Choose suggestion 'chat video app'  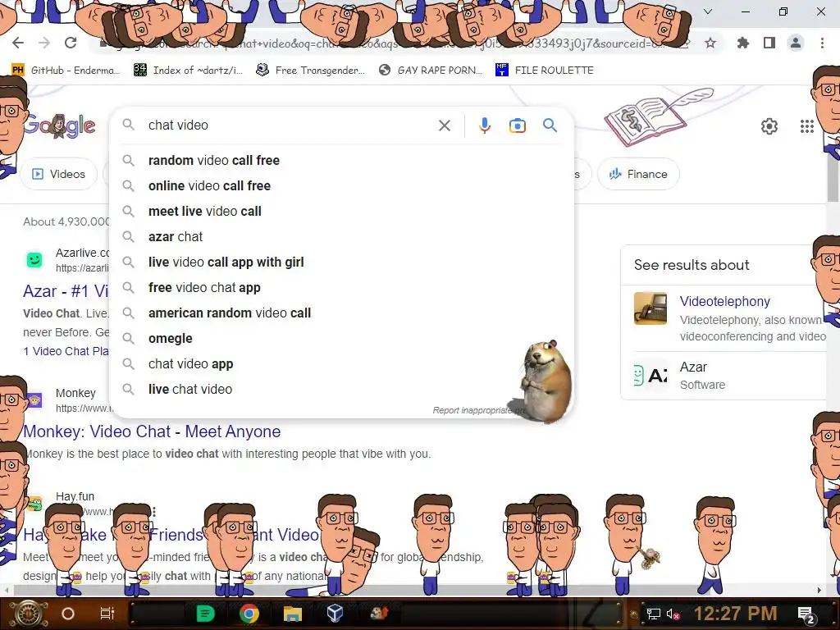point(342,363)
